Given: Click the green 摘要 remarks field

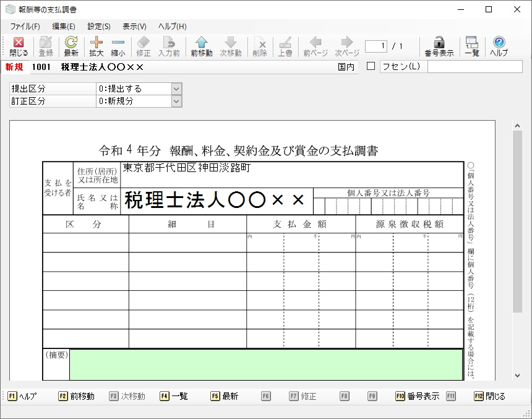Looking at the screenshot, I should coord(265,365).
